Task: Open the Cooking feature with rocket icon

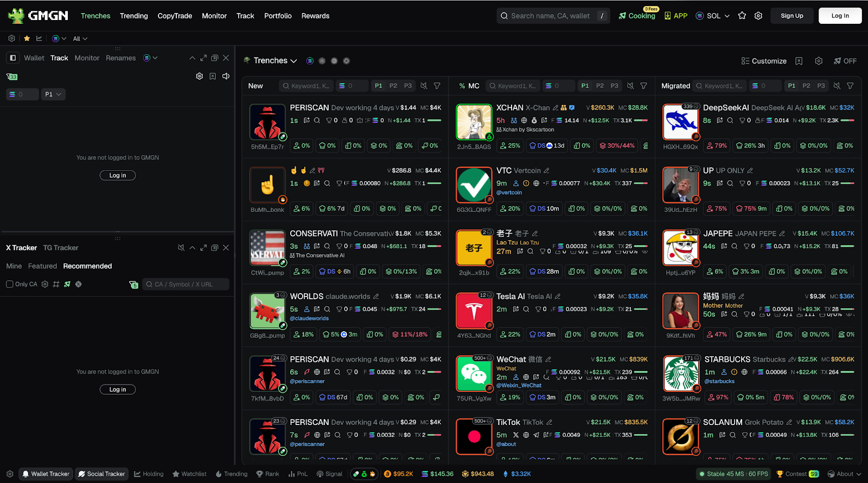Action: coord(637,16)
